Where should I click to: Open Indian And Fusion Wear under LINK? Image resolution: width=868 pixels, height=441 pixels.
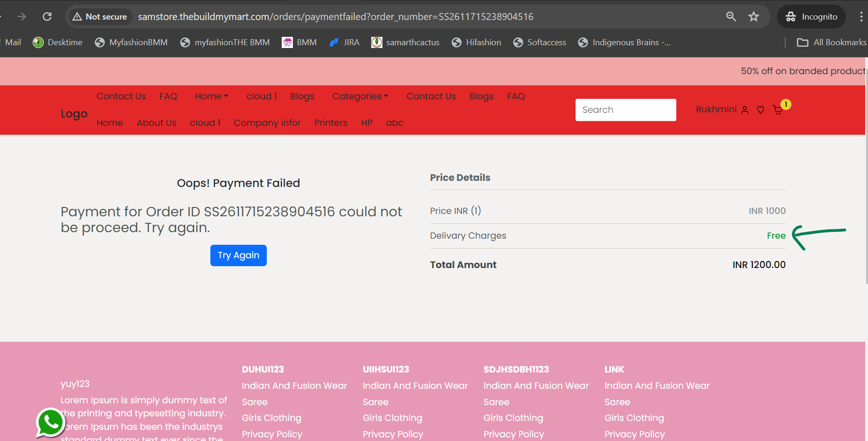pyautogui.click(x=657, y=386)
